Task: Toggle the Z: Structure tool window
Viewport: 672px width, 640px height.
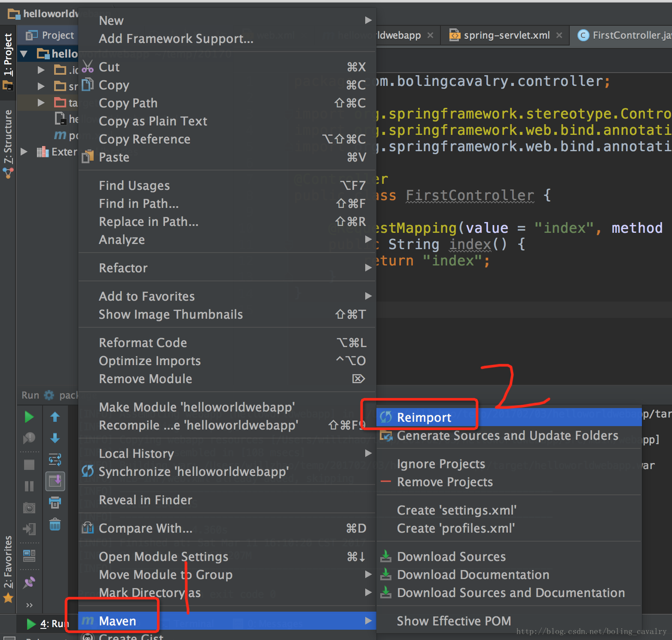Action: (8, 144)
